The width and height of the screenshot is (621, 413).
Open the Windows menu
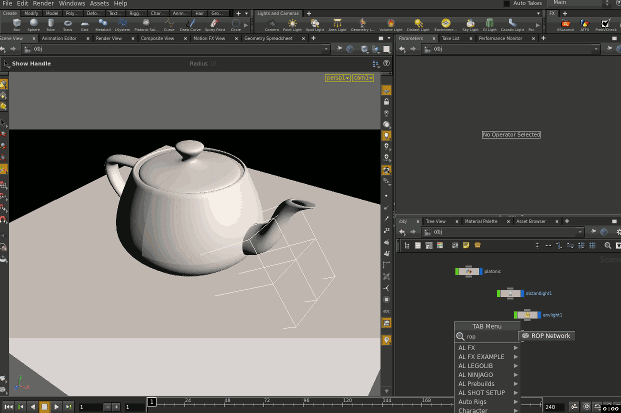[72, 4]
